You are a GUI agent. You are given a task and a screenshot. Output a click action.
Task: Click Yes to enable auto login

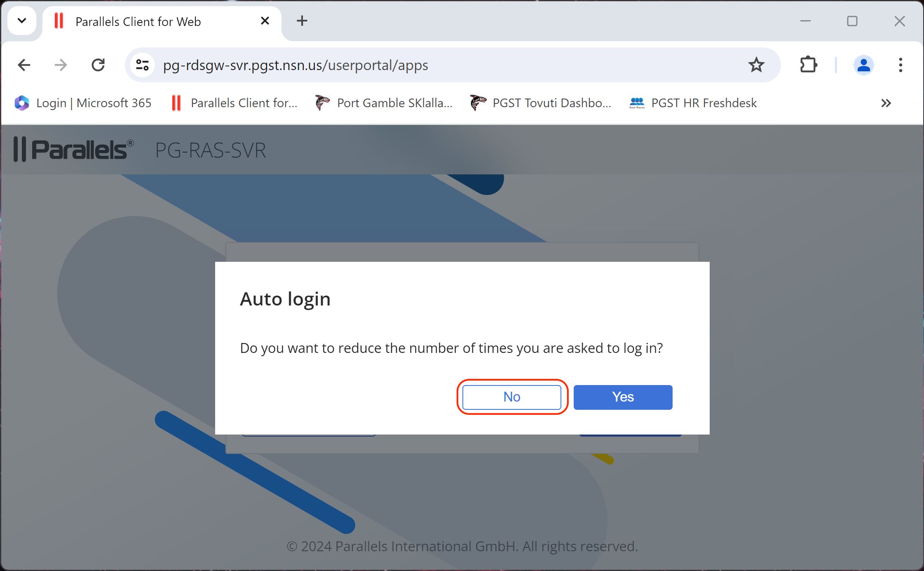point(622,397)
